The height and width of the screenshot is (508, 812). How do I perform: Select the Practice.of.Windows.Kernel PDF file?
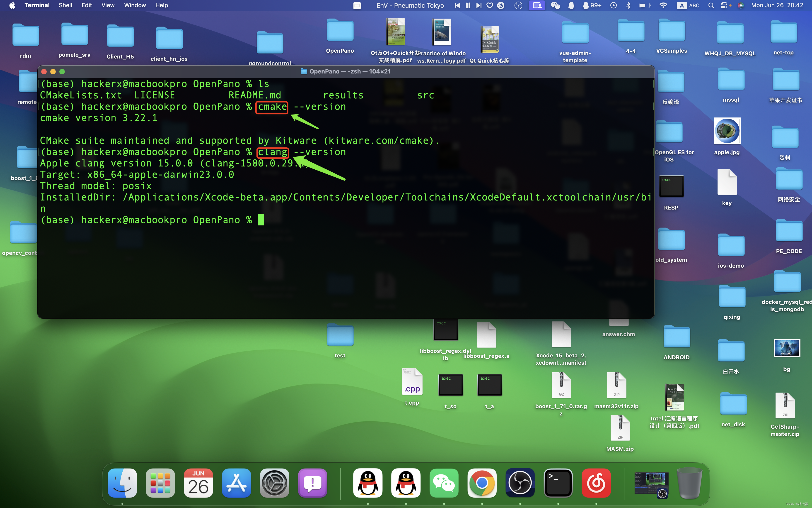pos(441,41)
